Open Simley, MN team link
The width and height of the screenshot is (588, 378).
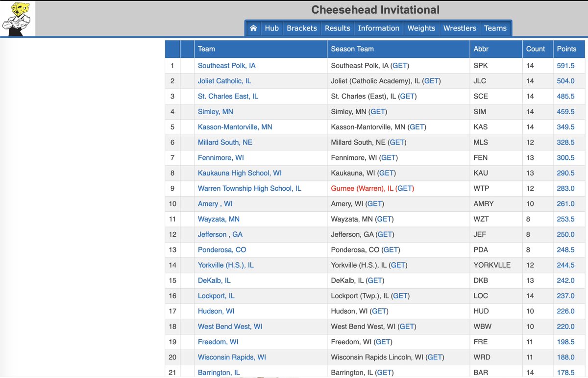216,112
